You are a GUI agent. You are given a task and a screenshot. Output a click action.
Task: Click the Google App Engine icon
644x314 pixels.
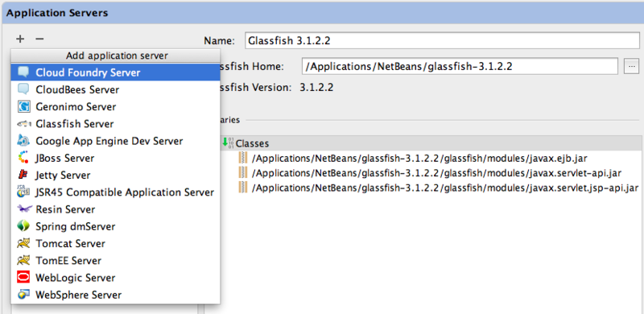[24, 141]
